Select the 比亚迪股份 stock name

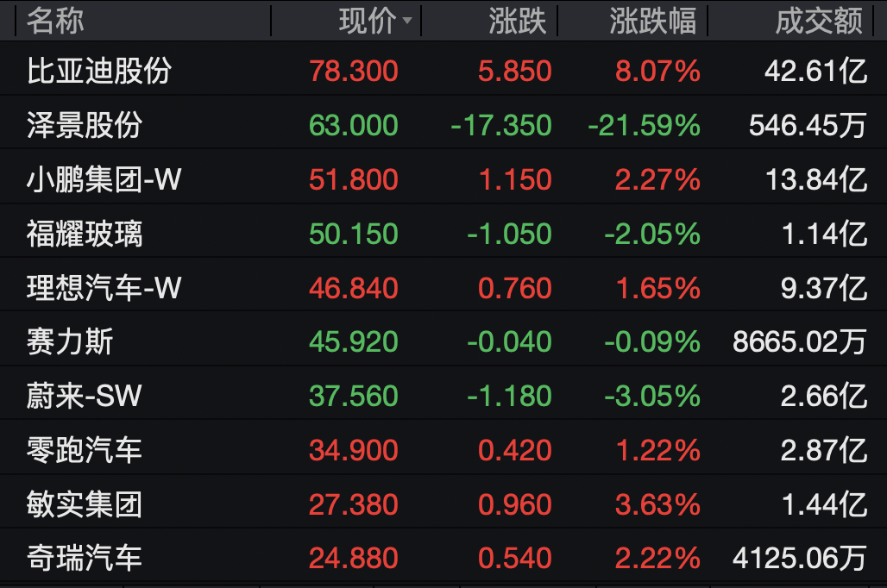point(99,72)
